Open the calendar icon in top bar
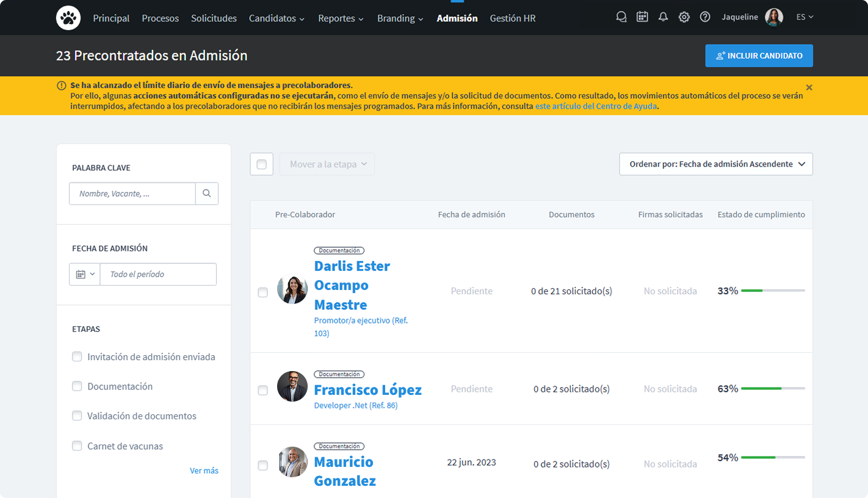The height and width of the screenshot is (498, 868). click(642, 17)
